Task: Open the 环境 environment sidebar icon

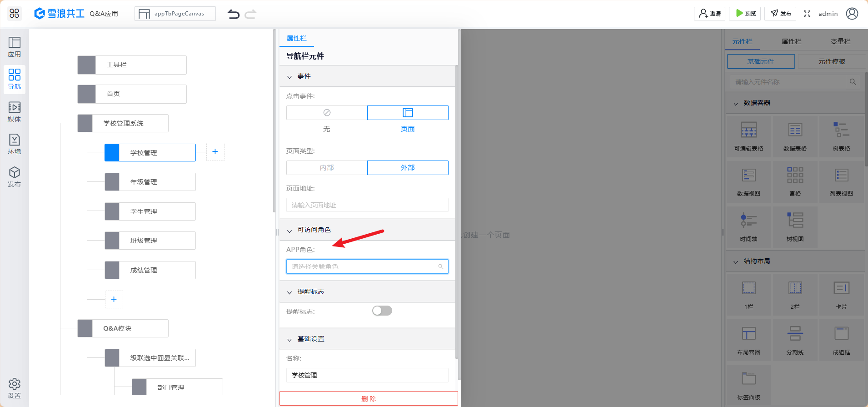Action: (x=15, y=144)
